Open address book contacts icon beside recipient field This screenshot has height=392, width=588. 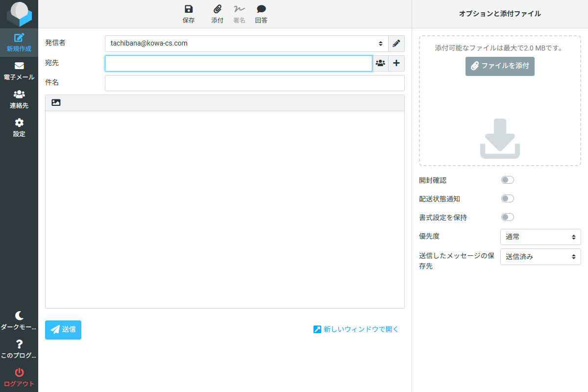tap(380, 63)
